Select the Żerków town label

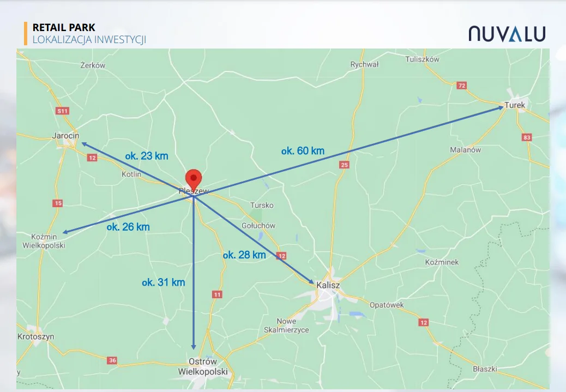coord(93,65)
